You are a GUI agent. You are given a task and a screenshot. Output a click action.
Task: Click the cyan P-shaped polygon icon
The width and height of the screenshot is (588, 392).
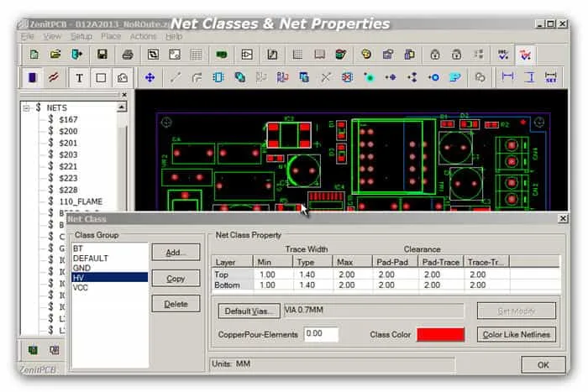click(x=455, y=77)
